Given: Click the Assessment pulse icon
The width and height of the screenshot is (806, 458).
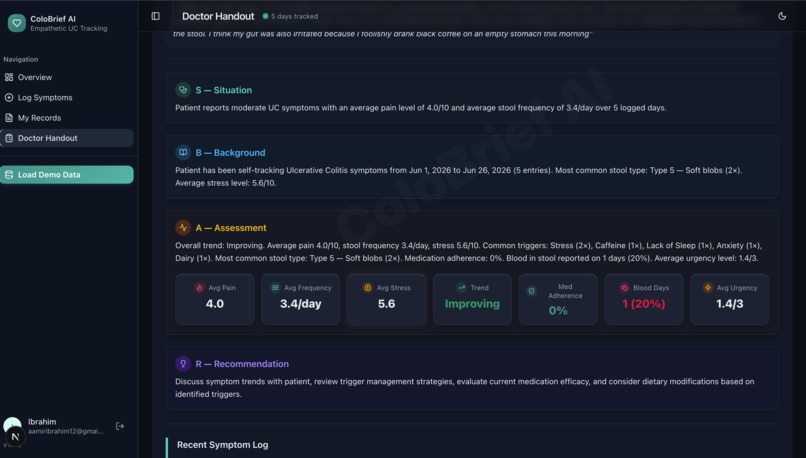Looking at the screenshot, I should 182,227.
